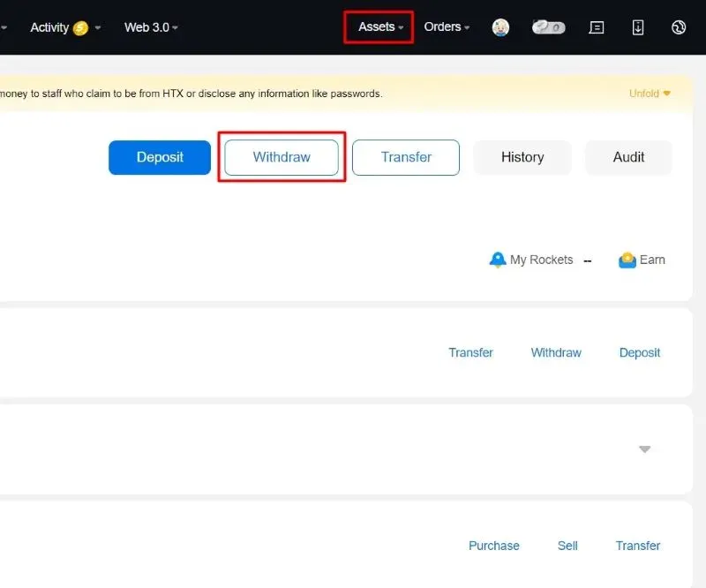706x588 pixels.
Task: Toggle the theme switch in the header
Action: click(548, 27)
